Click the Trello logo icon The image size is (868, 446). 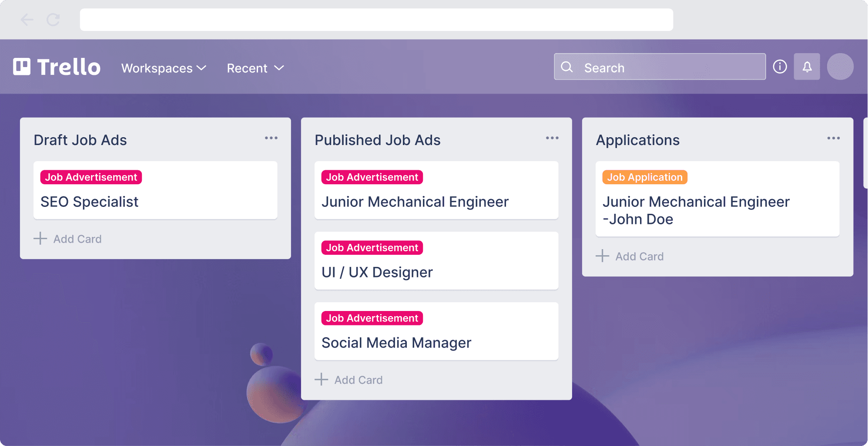22,67
